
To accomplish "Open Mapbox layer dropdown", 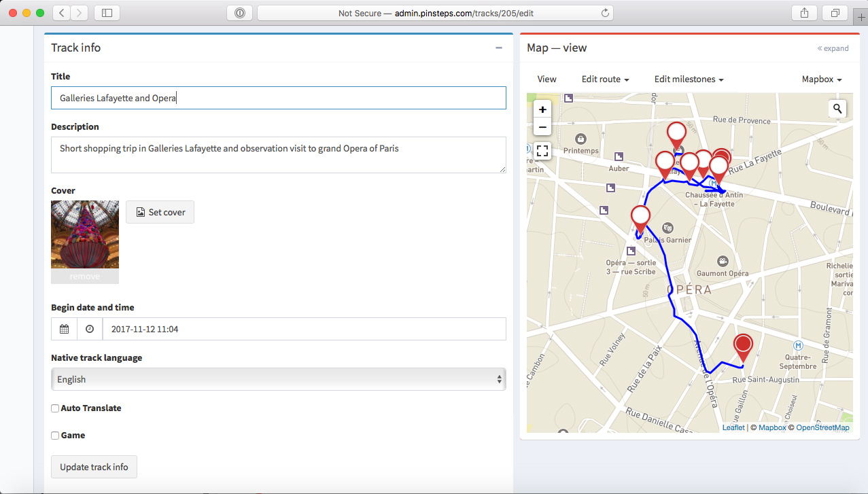I will pyautogui.click(x=822, y=80).
